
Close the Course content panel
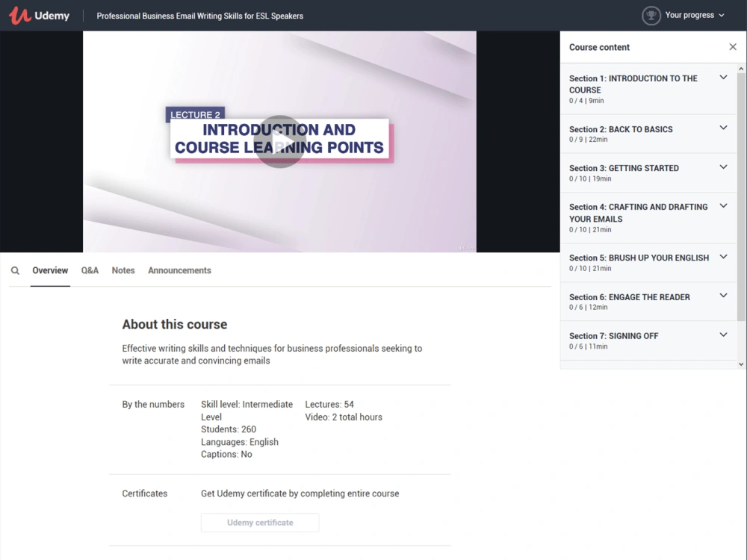(x=733, y=46)
